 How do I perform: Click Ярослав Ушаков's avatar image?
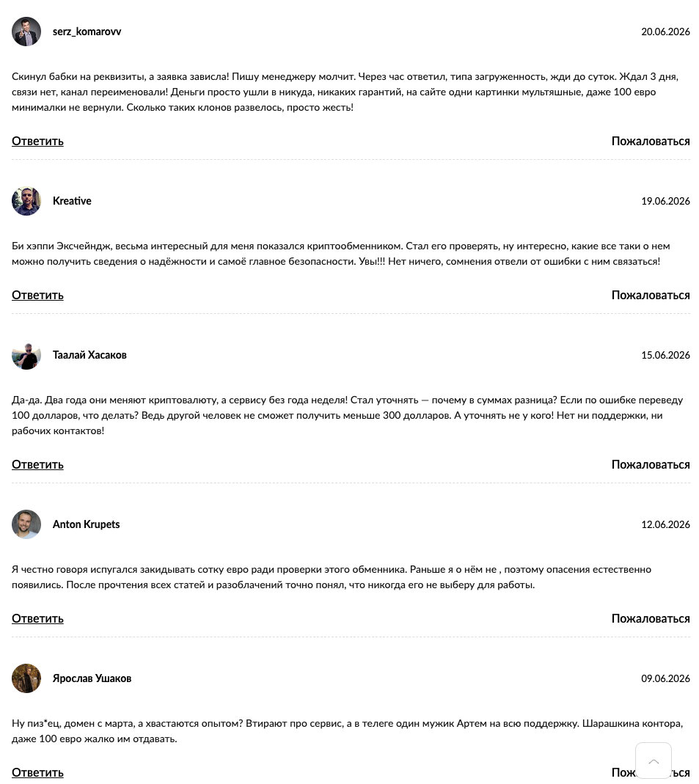pyautogui.click(x=26, y=678)
